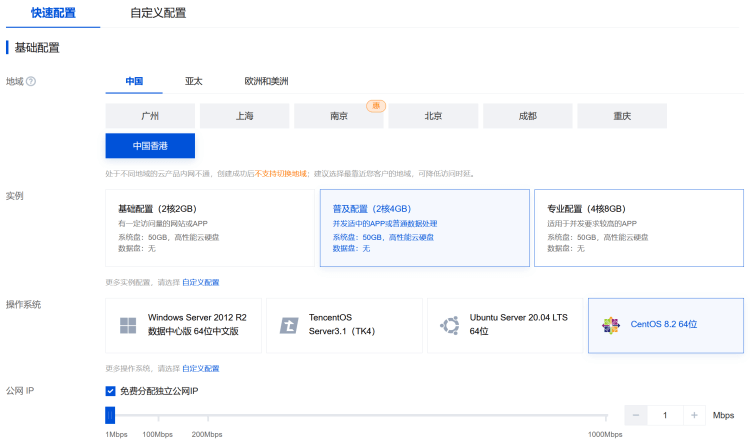Click the 惠 discount badge on 南京
This screenshot has height=445, width=750.
coord(376,106)
